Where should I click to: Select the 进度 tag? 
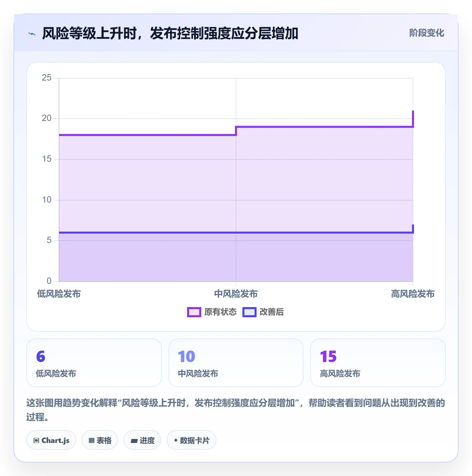[142, 440]
